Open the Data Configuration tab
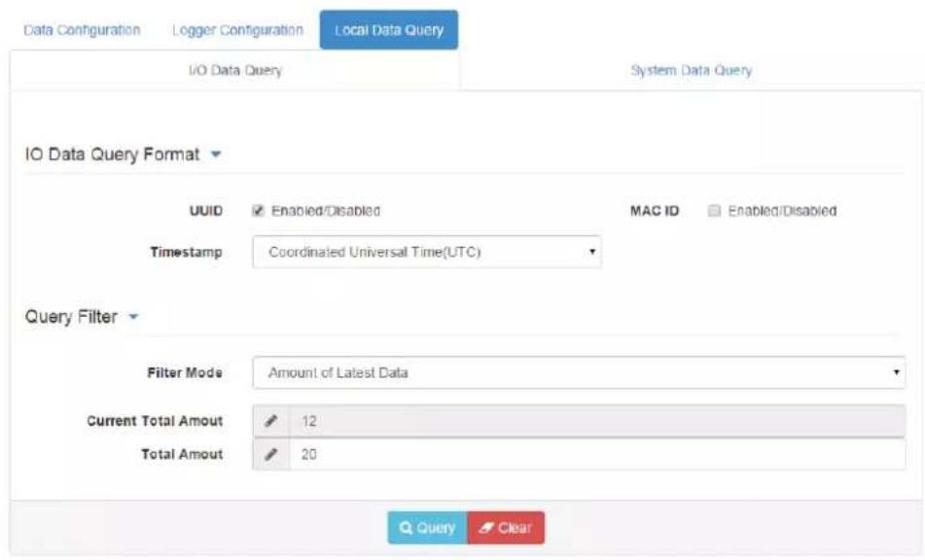Viewport: 925px width, 560px height. 82,30
